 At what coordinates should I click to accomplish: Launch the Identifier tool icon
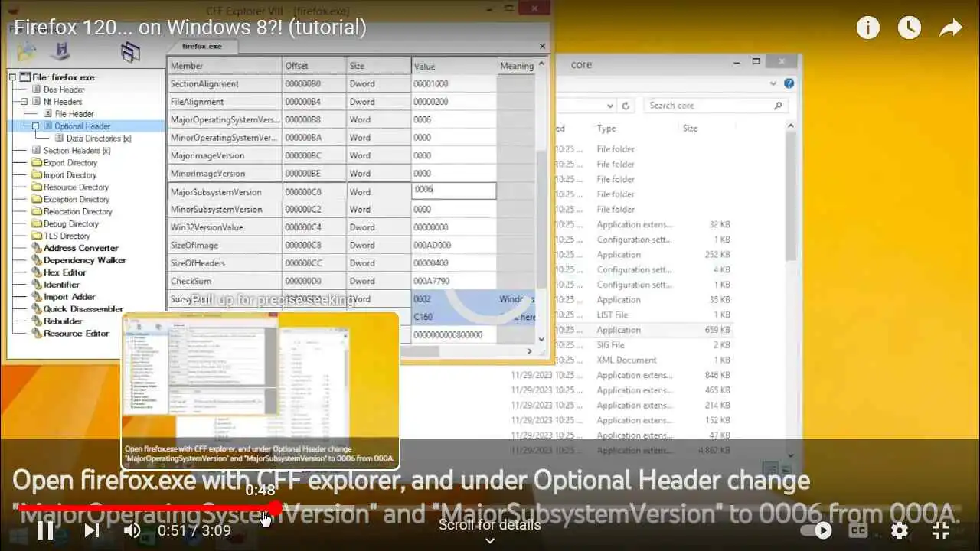click(x=37, y=285)
